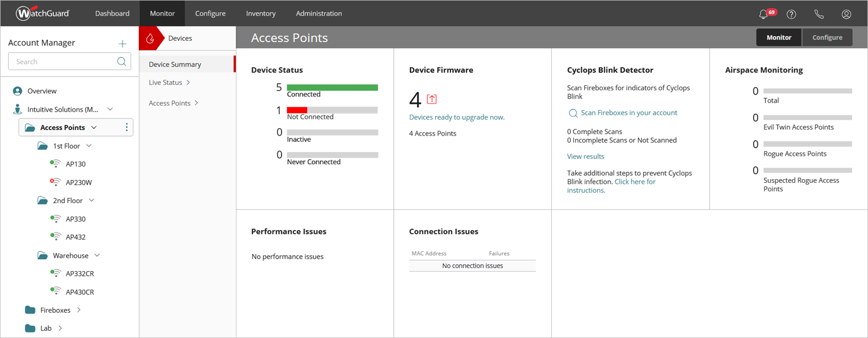This screenshot has width=868, height=338.
Task: Click the WatchGuard logo
Action: [43, 13]
